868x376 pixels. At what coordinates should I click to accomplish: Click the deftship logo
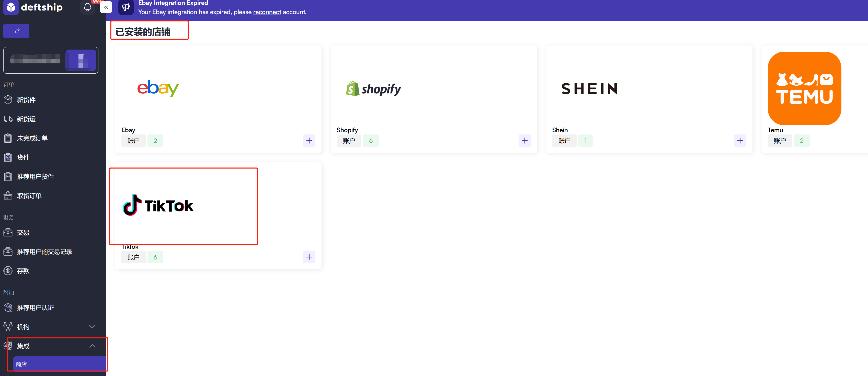tap(33, 7)
